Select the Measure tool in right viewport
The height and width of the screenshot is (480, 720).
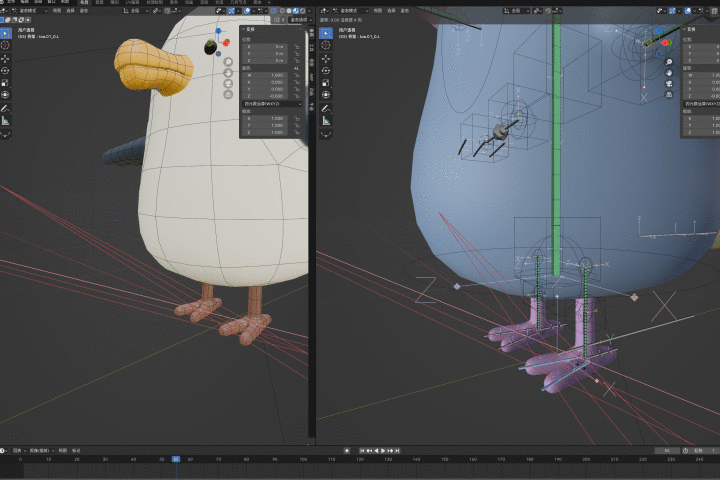pos(326,121)
